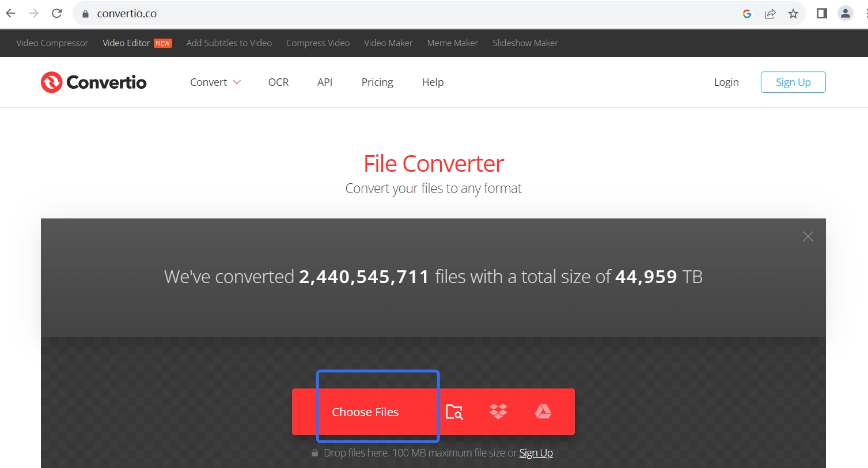Reload the convertio.co page
This screenshot has width=868, height=468.
tap(56, 13)
